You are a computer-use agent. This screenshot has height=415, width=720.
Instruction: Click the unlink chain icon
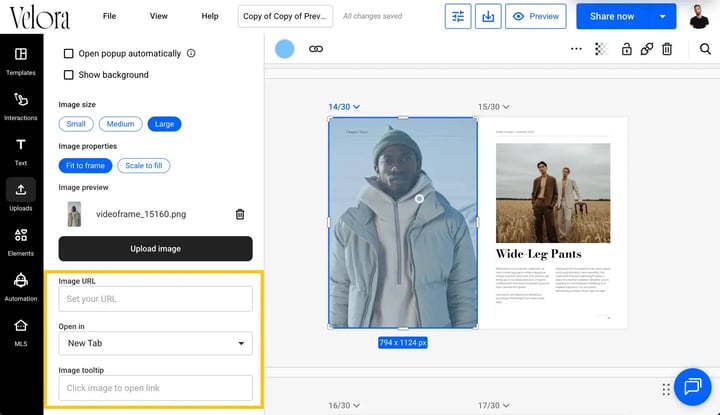pos(647,49)
